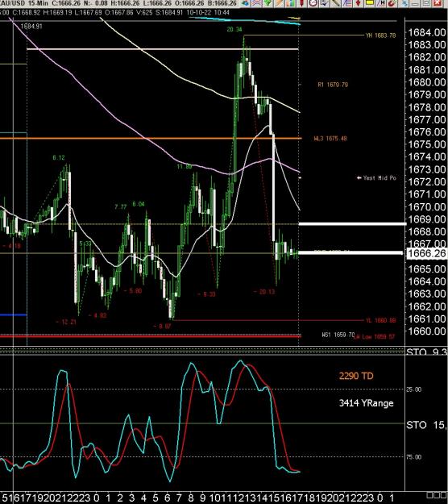
Task: Click the green down arrow toolbar icon
Action: pyautogui.click(x=268, y=3)
